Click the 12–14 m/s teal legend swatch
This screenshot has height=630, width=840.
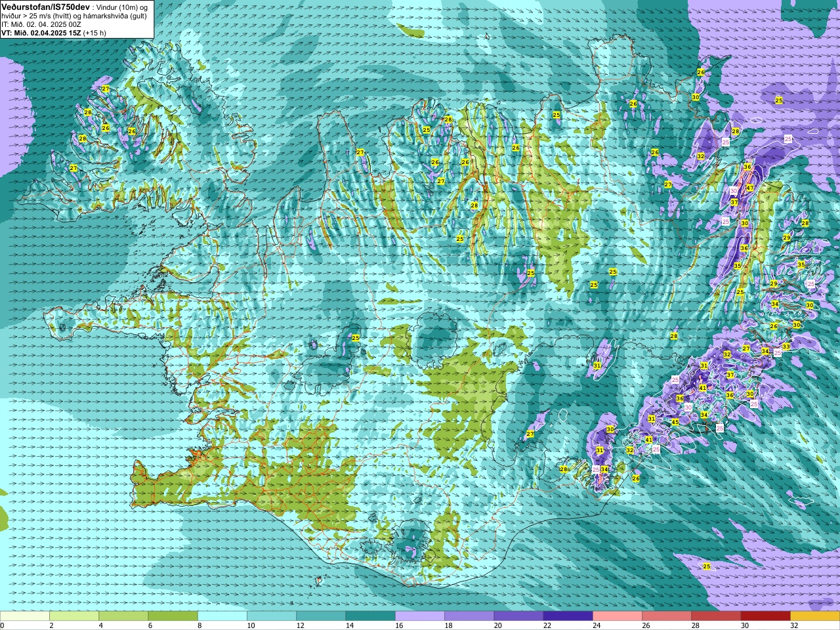(321, 616)
